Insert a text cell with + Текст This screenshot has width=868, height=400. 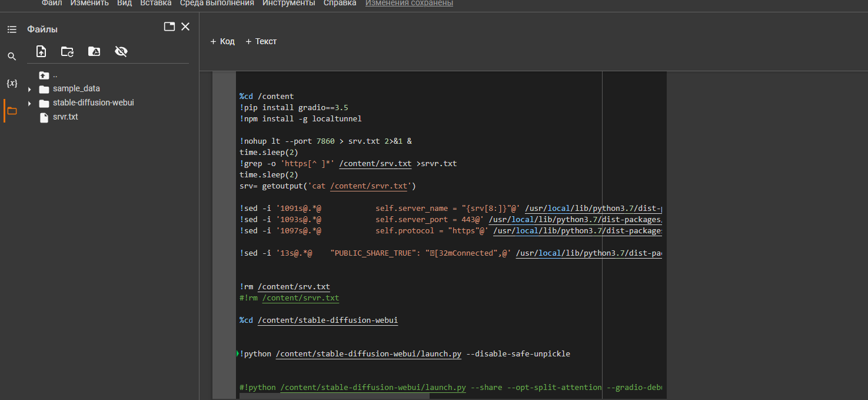click(261, 41)
